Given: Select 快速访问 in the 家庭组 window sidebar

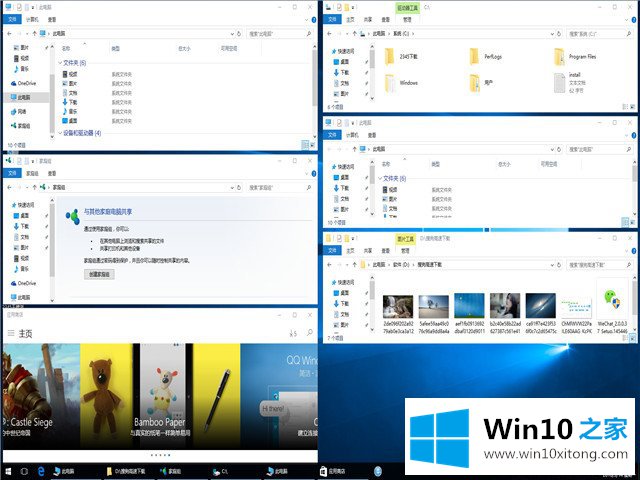Looking at the screenshot, I should (23, 205).
